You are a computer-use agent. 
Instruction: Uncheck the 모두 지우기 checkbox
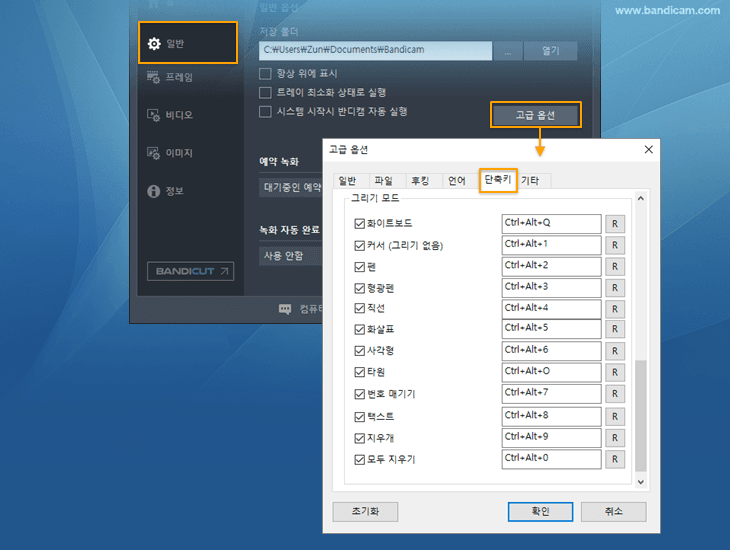click(x=359, y=460)
